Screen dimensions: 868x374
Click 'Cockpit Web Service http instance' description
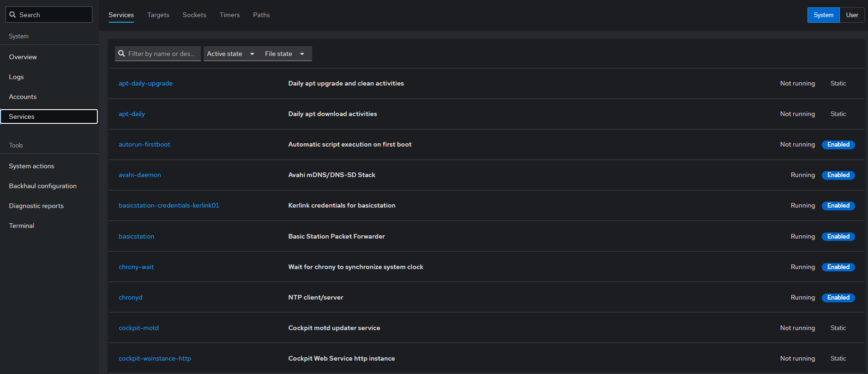click(x=342, y=358)
